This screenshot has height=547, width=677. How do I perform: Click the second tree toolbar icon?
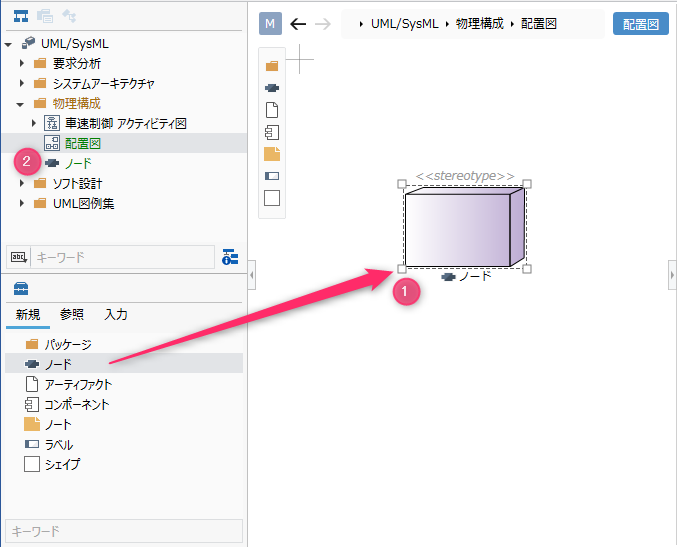point(45,16)
